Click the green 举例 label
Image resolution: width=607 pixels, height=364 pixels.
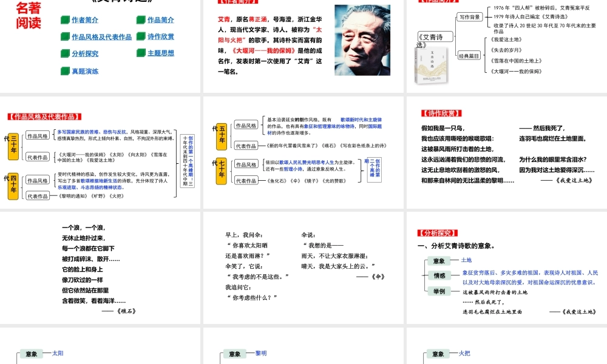pos(439,291)
